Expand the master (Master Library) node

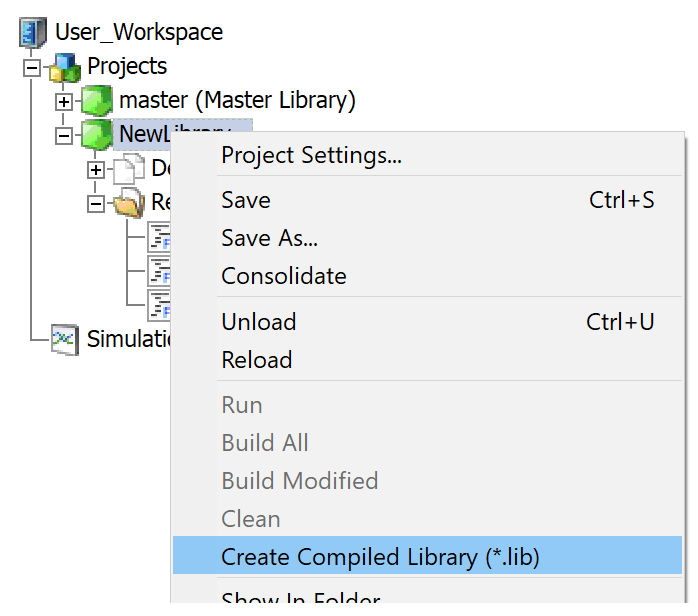tap(64, 102)
